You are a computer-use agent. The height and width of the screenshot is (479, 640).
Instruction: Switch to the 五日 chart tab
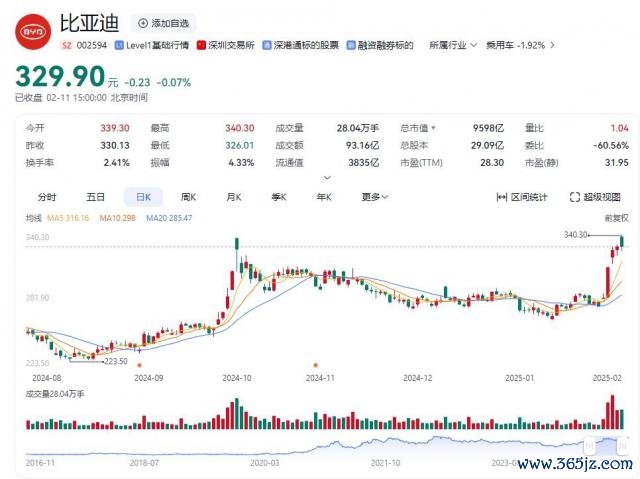96,197
